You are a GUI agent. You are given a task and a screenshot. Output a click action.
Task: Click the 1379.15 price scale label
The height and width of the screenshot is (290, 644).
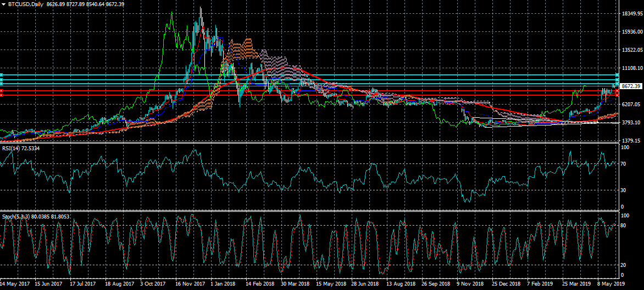pos(631,141)
